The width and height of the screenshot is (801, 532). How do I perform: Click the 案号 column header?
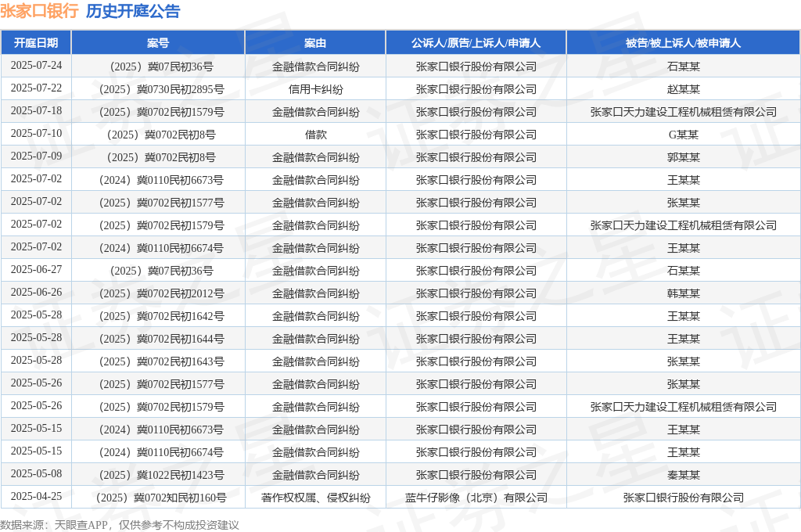click(158, 43)
